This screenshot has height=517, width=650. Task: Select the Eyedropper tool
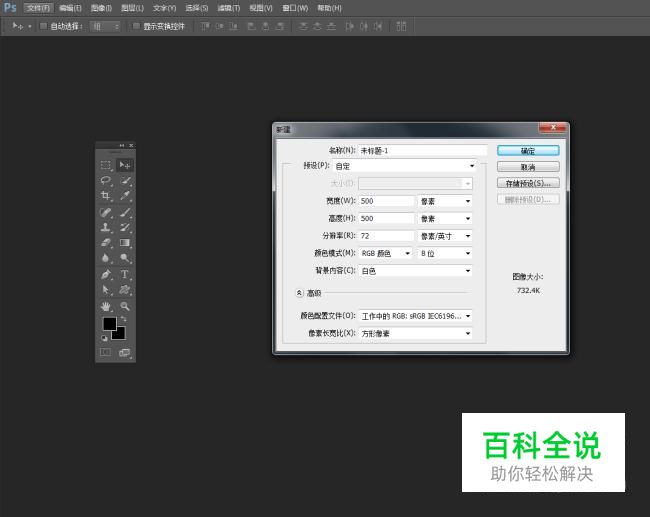(125, 196)
